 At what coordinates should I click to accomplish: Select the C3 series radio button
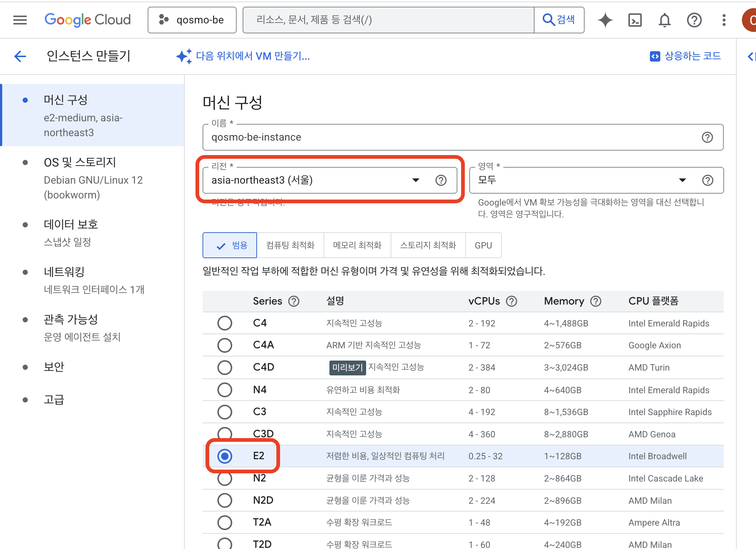tap(225, 412)
